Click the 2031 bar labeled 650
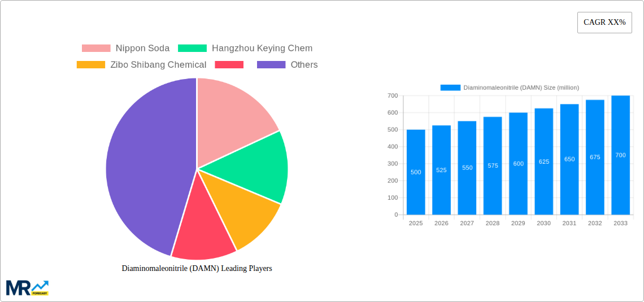 [x=569, y=159]
